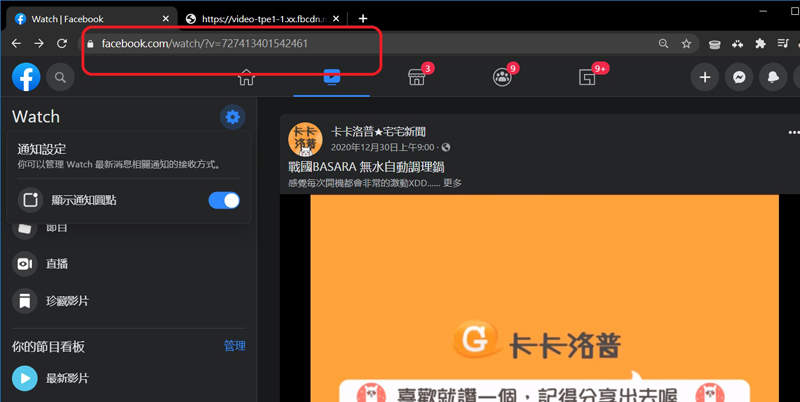
Task: Click 管理 link for watchlist
Action: click(234, 346)
